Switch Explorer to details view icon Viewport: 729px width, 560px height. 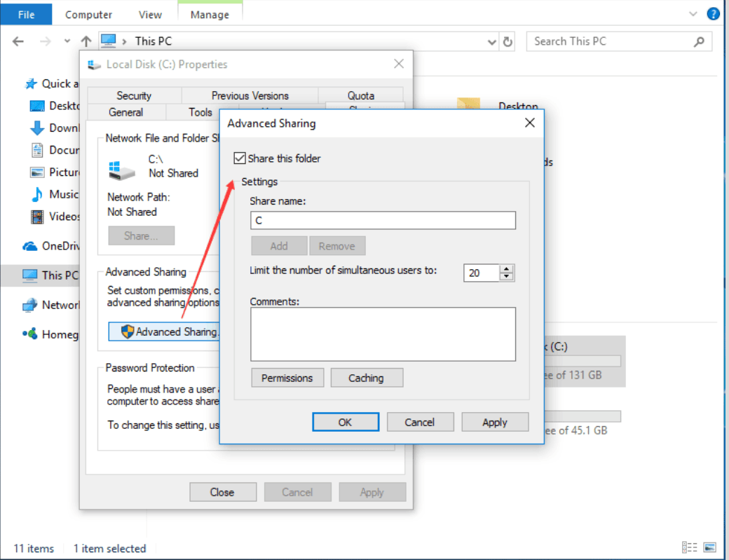click(x=690, y=547)
